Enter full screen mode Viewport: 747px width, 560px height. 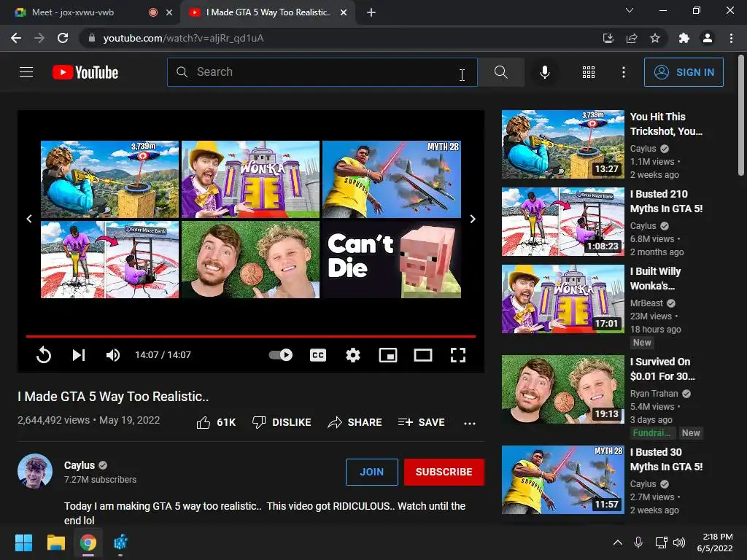tap(458, 355)
